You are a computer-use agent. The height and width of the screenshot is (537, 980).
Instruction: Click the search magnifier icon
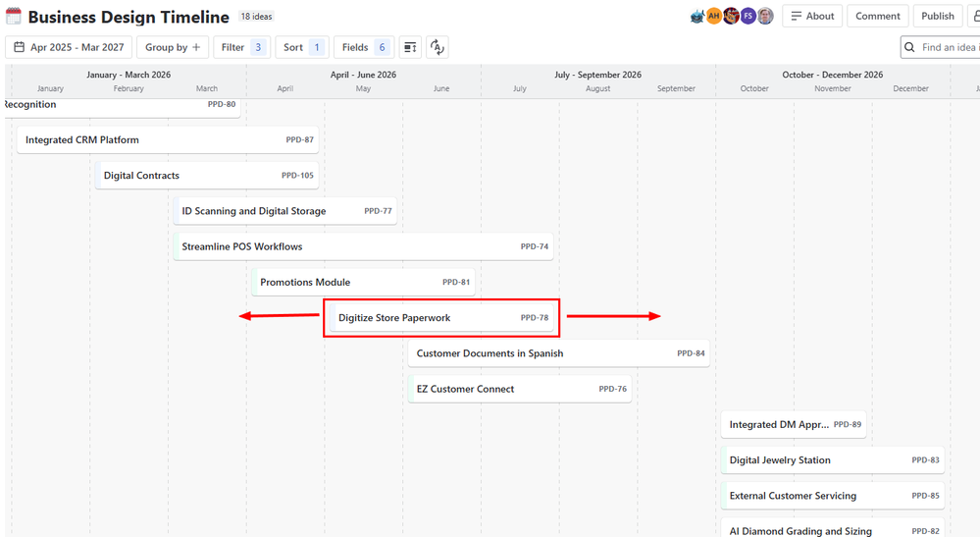click(909, 47)
